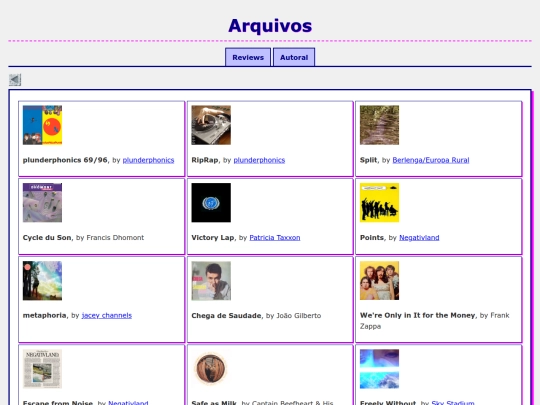Switch to the Autoral tab
Image resolution: width=540 pixels, height=405 pixels.
coord(294,57)
